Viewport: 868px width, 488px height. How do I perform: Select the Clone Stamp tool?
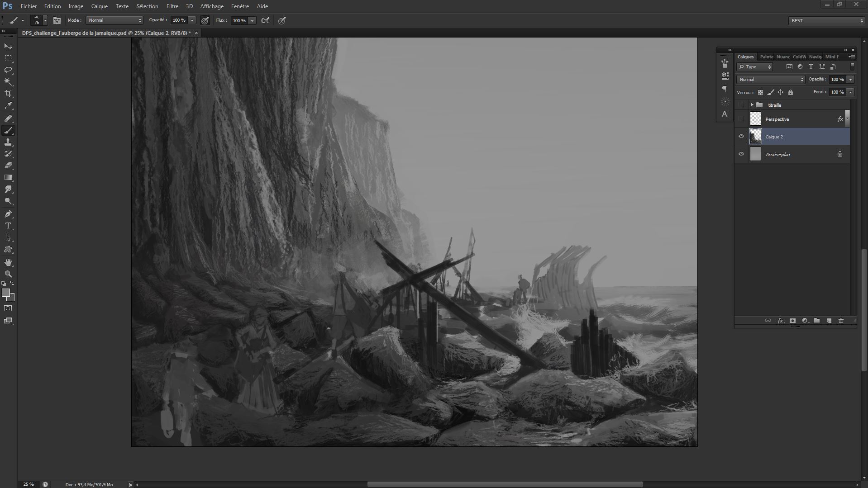[x=8, y=142]
